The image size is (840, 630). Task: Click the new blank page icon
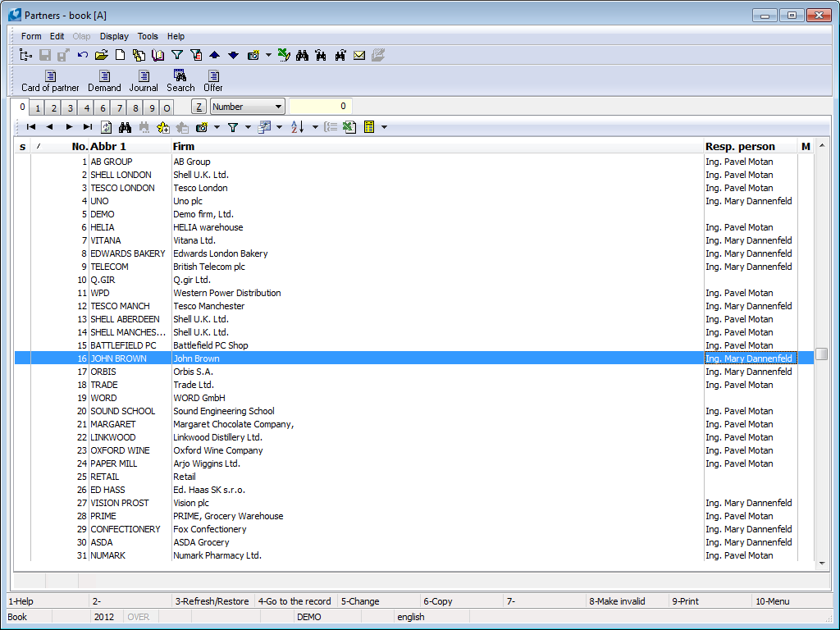click(121, 55)
